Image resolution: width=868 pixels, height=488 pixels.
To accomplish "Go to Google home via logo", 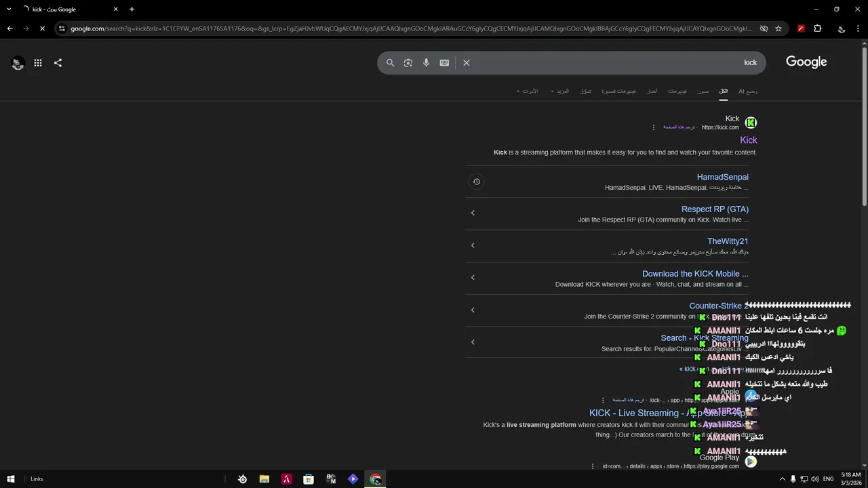I will 806,62.
